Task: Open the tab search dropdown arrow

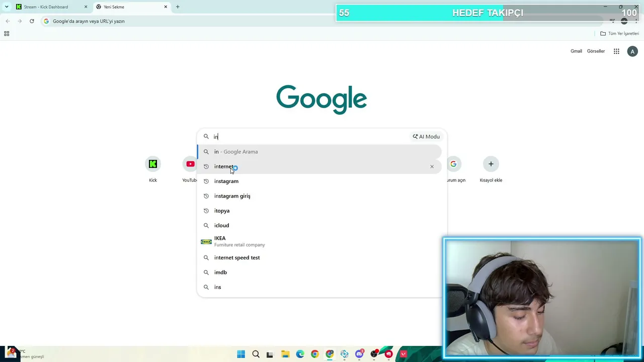Action: click(7, 7)
